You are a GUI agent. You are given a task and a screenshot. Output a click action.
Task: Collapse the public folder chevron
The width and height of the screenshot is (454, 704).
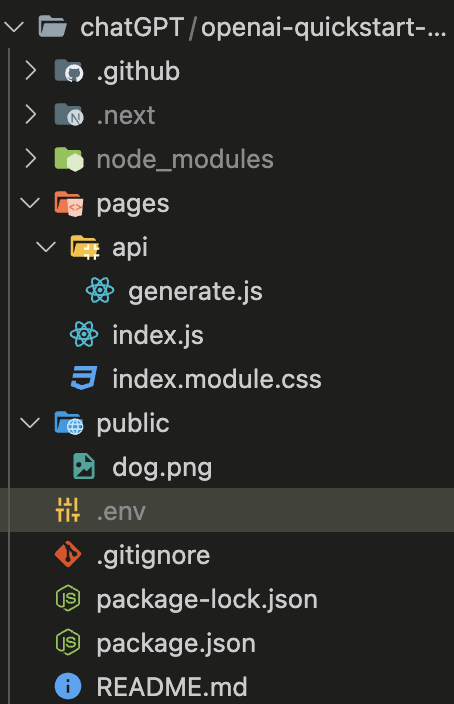31,422
